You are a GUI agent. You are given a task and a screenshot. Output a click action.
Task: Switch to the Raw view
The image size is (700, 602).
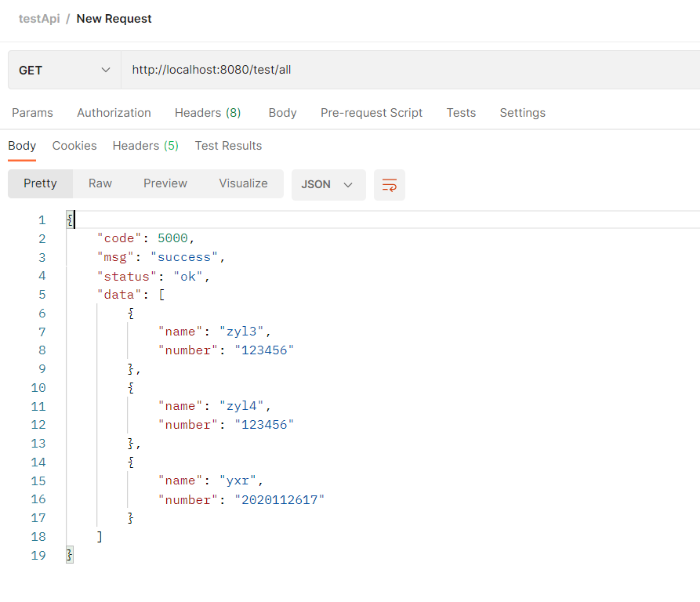(x=100, y=183)
